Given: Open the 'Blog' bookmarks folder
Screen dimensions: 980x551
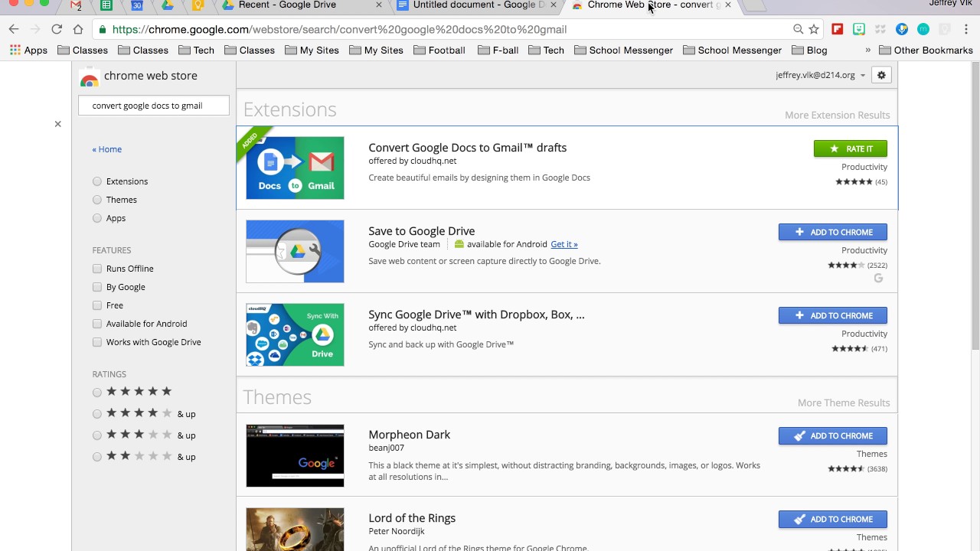Looking at the screenshot, I should 809,50.
